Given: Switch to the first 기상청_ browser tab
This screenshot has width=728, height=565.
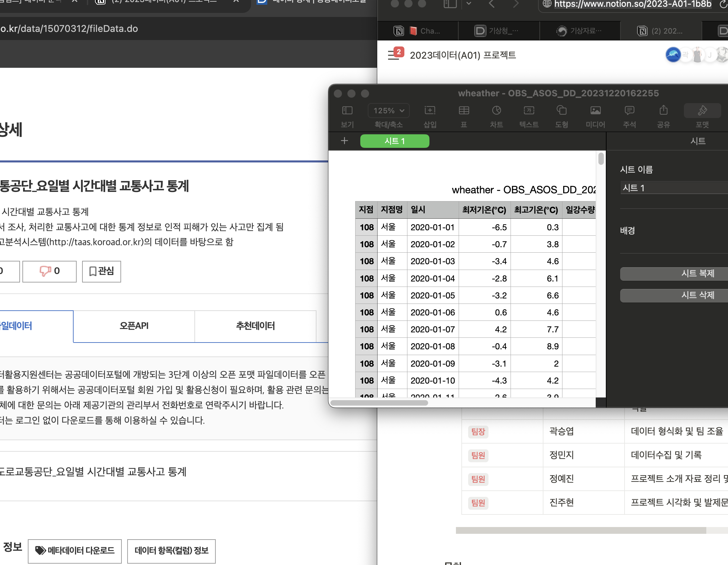Looking at the screenshot, I should (499, 31).
